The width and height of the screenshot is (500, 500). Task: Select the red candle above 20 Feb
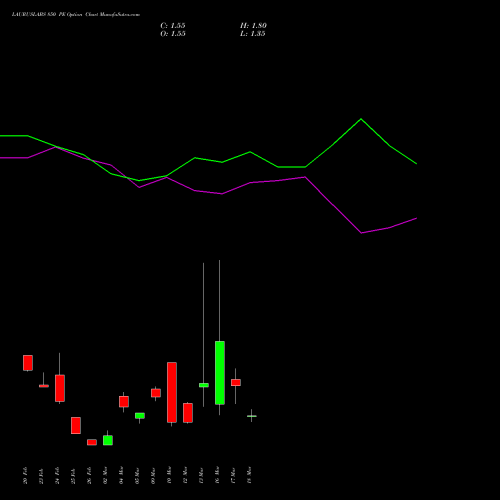[28, 363]
